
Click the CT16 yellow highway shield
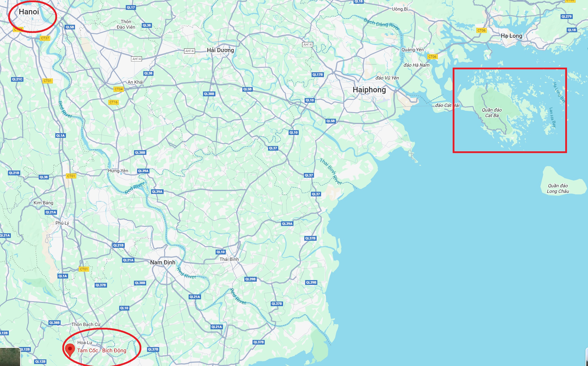click(x=113, y=102)
